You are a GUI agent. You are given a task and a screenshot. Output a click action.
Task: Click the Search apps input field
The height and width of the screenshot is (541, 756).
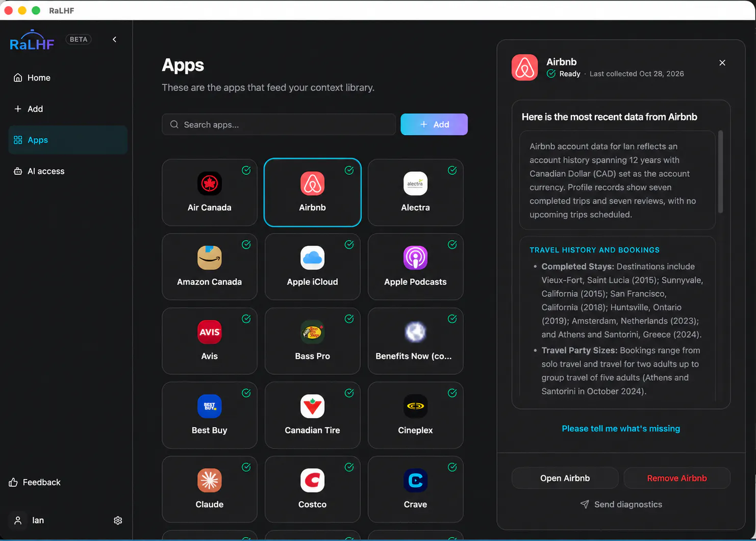[279, 124]
